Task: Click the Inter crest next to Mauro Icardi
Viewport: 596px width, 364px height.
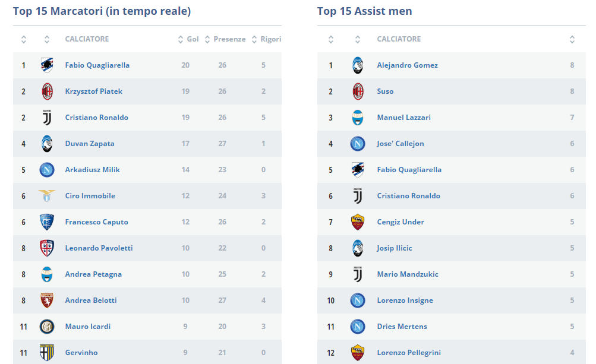Action: 47,327
